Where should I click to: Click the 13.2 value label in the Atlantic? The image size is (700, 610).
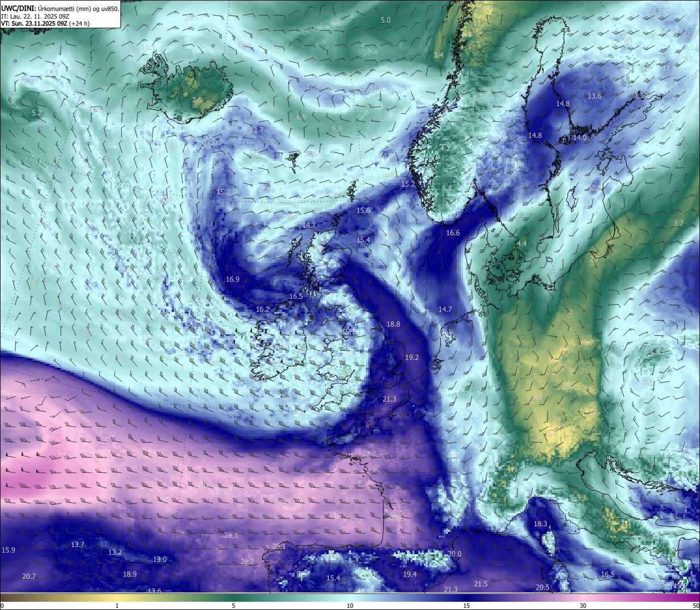pyautogui.click(x=115, y=552)
